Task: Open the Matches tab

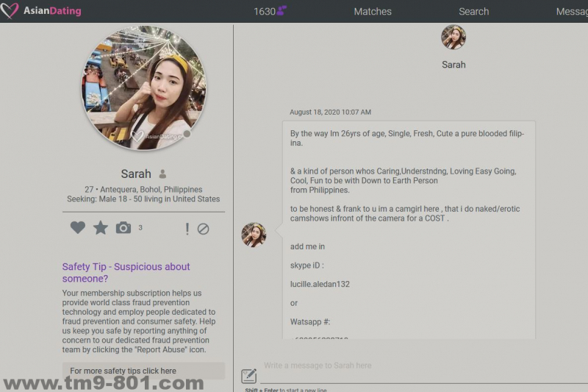Action: (373, 11)
